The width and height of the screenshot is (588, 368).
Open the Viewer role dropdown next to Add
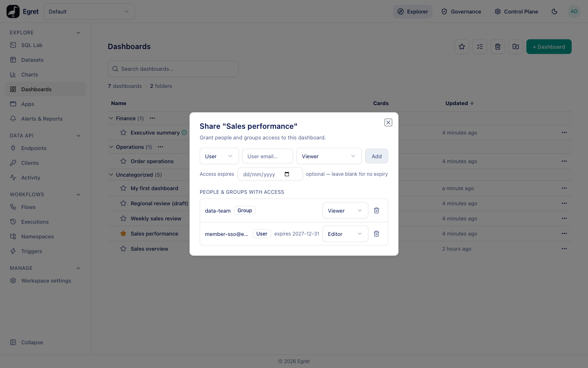329,156
